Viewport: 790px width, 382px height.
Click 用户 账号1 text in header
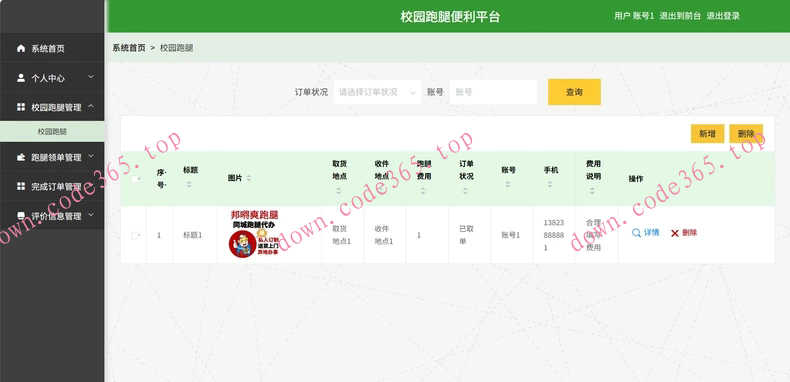pos(634,16)
